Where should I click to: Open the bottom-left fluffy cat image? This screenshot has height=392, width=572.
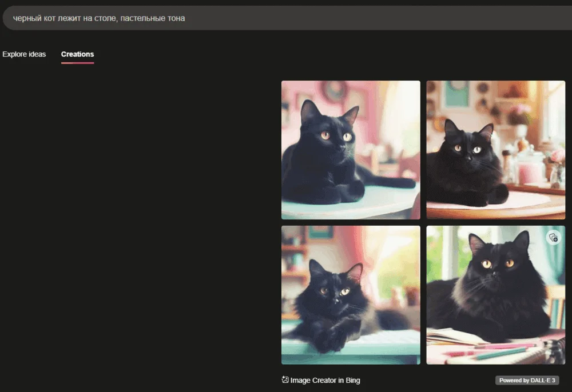[x=351, y=295]
